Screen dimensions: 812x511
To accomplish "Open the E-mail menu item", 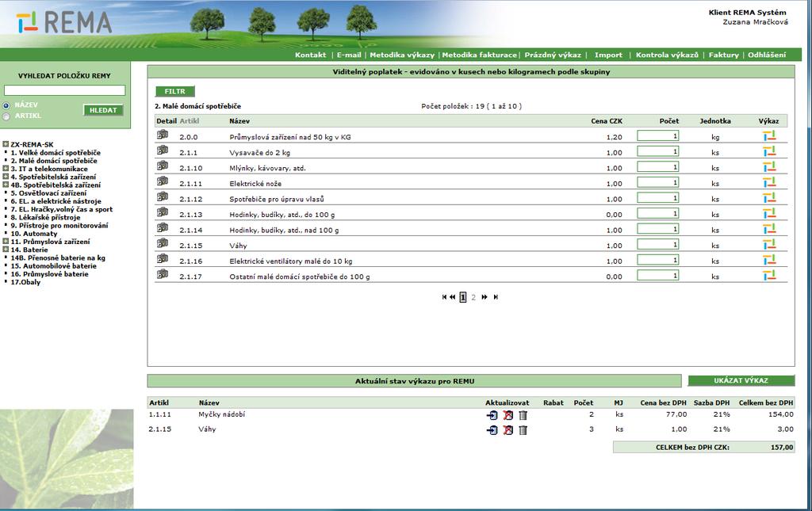I will 349,55.
